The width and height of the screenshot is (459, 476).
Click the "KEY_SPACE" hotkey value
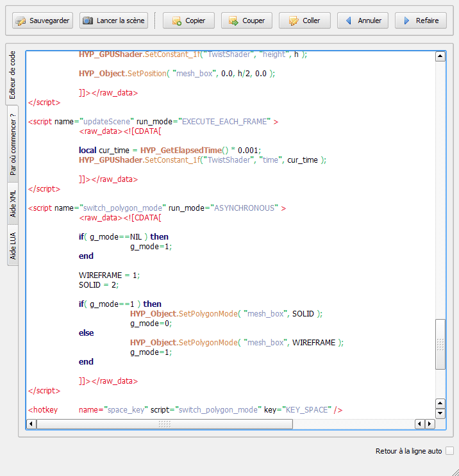(x=307, y=410)
